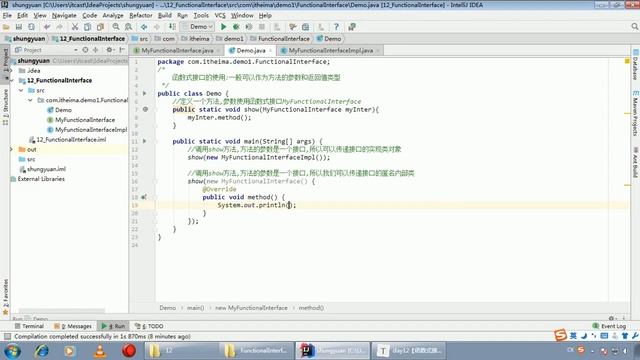Select External Libraries in project tree
The width and height of the screenshot is (640, 360).
coord(38,179)
